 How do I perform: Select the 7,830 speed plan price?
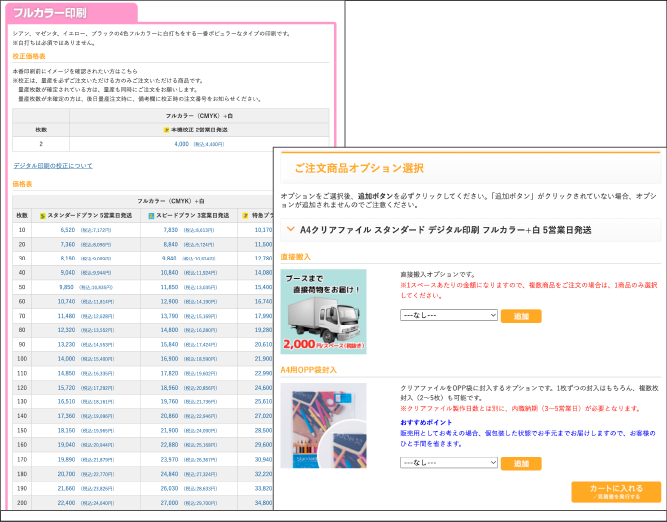(170, 230)
